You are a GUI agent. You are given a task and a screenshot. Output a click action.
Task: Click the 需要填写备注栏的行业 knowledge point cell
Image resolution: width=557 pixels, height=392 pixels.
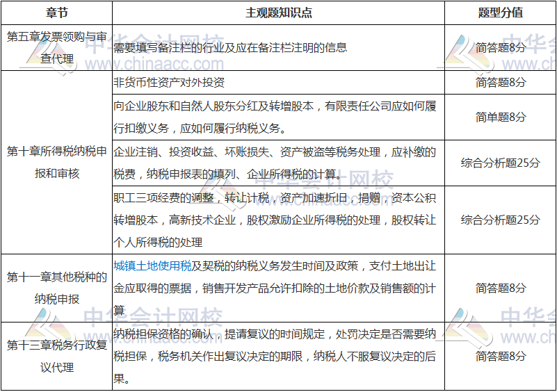229,48
